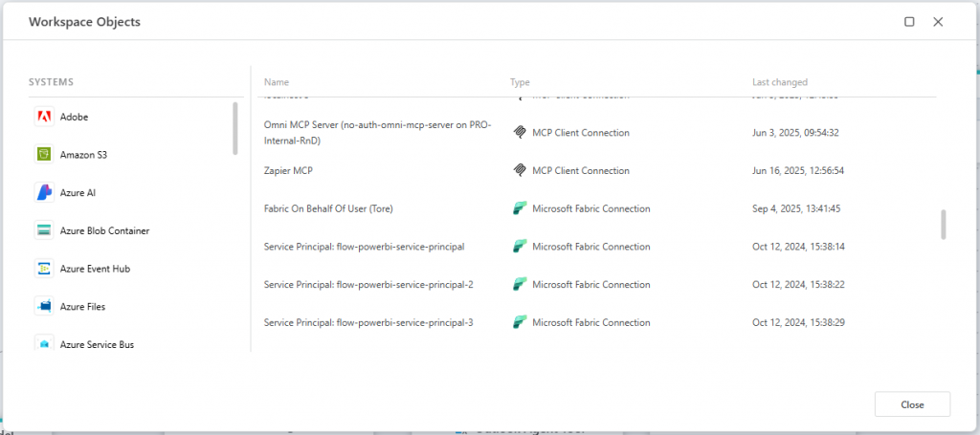Click the Azure Event Hub icon
Screen dimensions: 980x435
coord(43,269)
